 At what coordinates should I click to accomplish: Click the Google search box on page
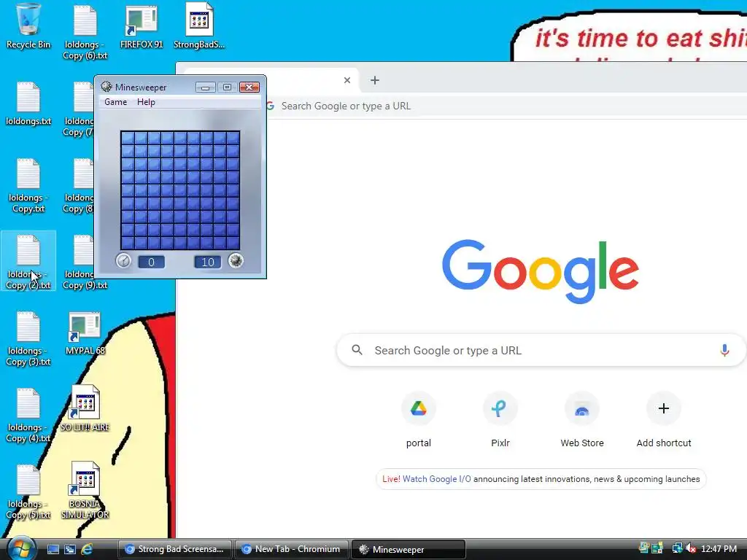pyautogui.click(x=541, y=351)
